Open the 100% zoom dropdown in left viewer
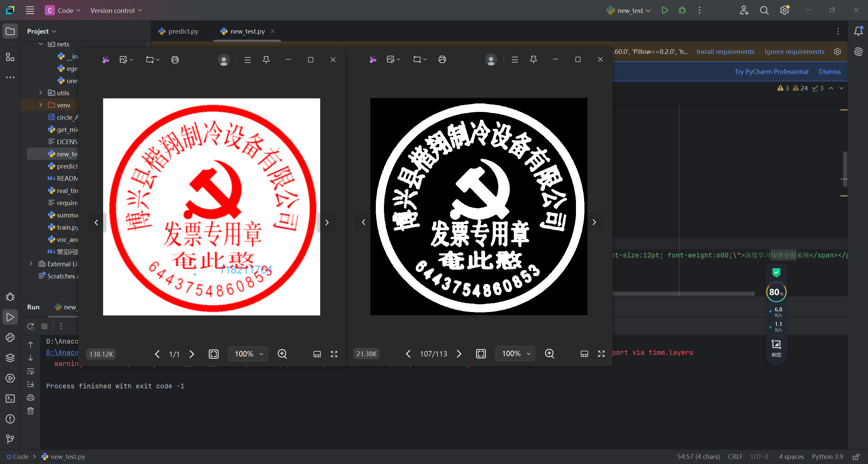 (x=248, y=354)
